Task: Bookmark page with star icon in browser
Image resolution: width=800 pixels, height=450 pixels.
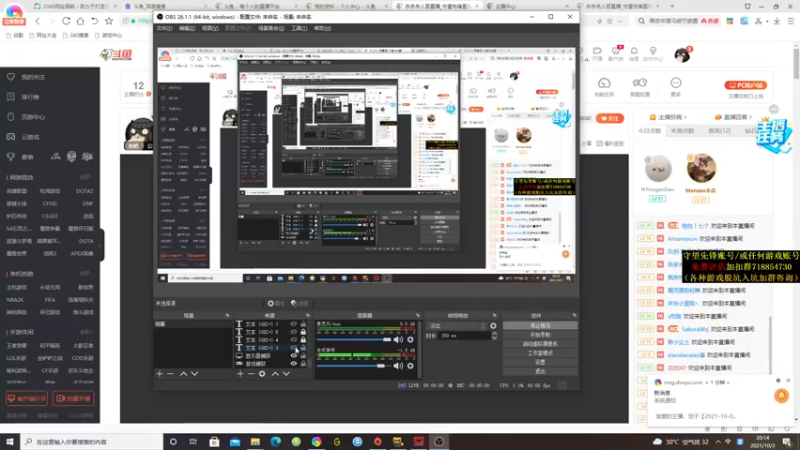Action: pyautogui.click(x=109, y=21)
